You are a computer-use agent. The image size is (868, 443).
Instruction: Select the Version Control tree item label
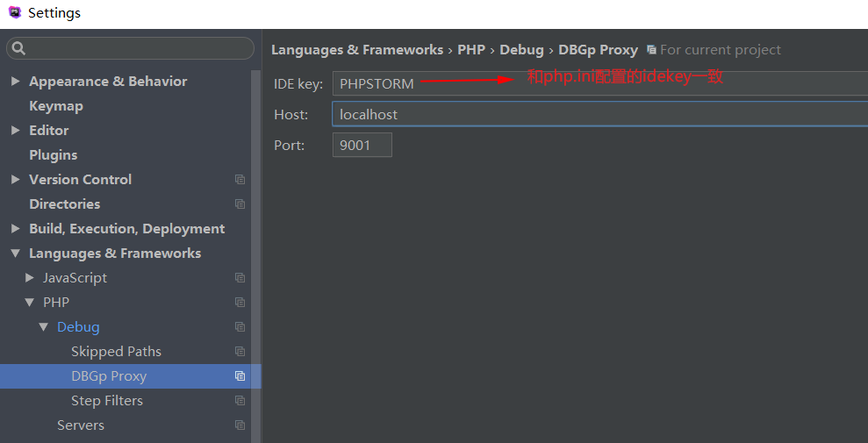pyautogui.click(x=80, y=179)
